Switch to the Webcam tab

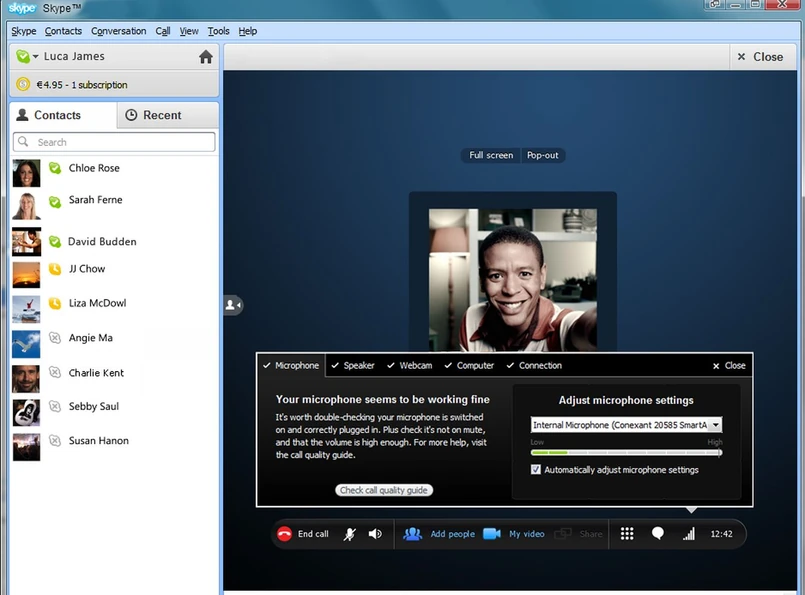(410, 366)
